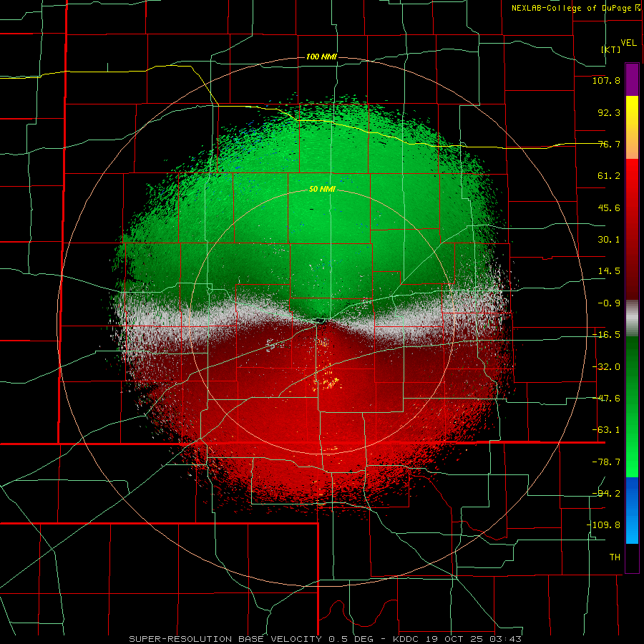
Task: Click the 45.6 value on velocity scale
Action: pyautogui.click(x=609, y=208)
